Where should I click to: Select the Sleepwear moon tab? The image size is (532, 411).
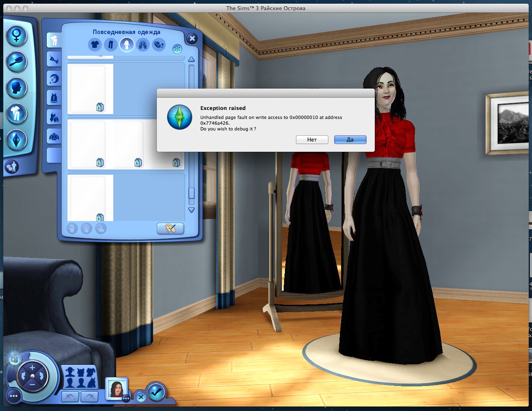pos(54,78)
